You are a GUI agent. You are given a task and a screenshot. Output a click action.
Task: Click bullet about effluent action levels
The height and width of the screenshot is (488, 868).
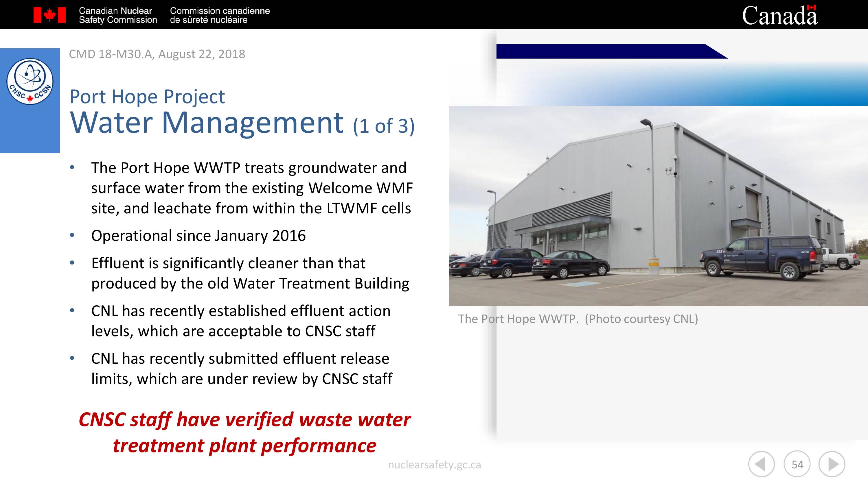coord(241,321)
